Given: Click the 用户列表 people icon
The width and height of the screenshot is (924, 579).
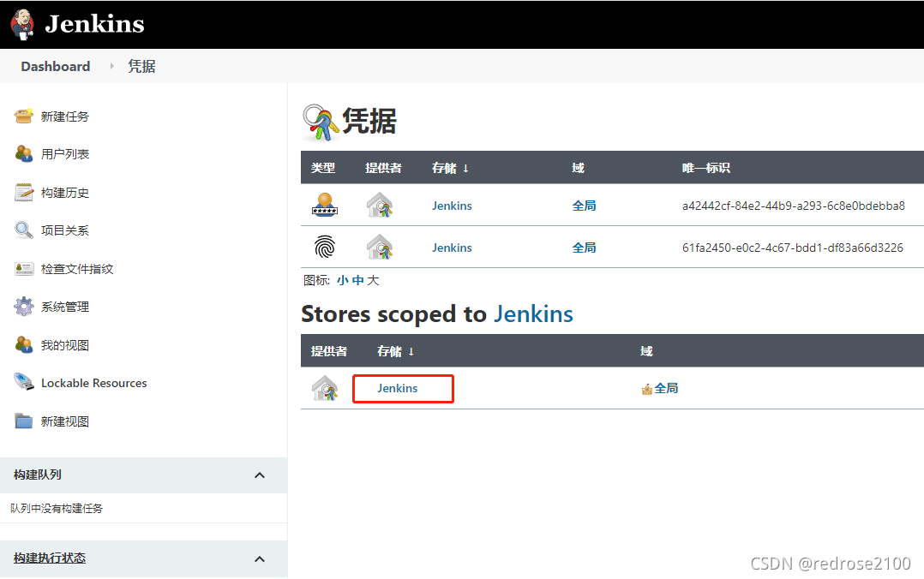Looking at the screenshot, I should coord(24,153).
